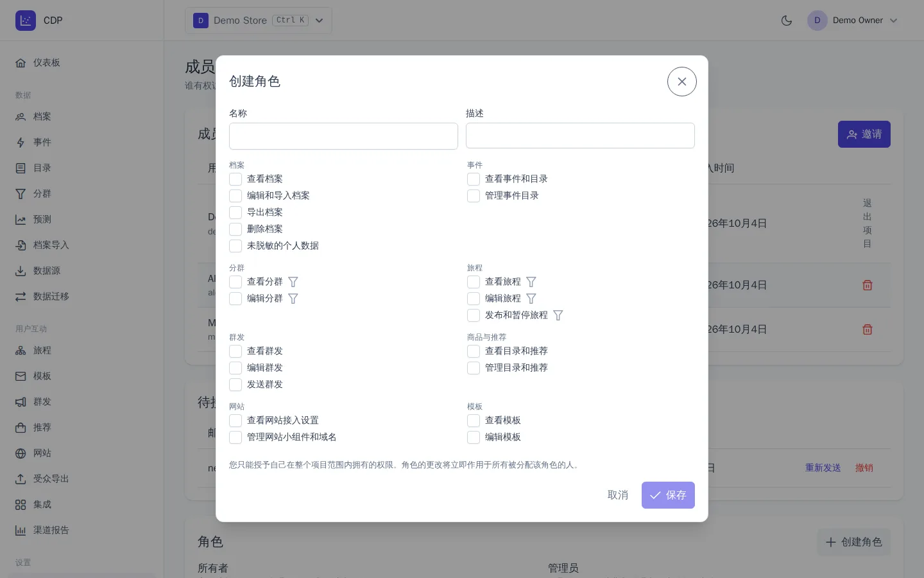This screenshot has height=578, width=924.
Task: Click the 渠道报告 chart icon
Action: pyautogui.click(x=21, y=530)
